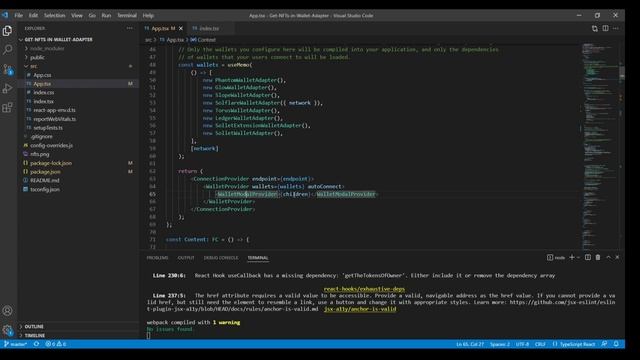The image size is (640, 360).
Task: Open the View menu
Action: tap(77, 16)
